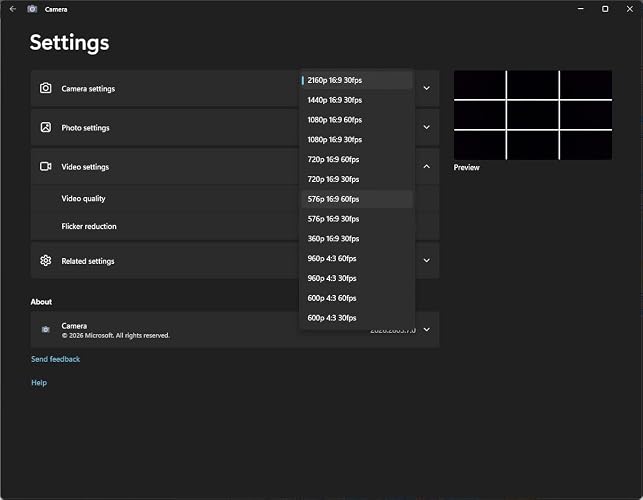Choose 360p 16:9 30fps quality
Image resolution: width=643 pixels, height=500 pixels.
coord(356,239)
